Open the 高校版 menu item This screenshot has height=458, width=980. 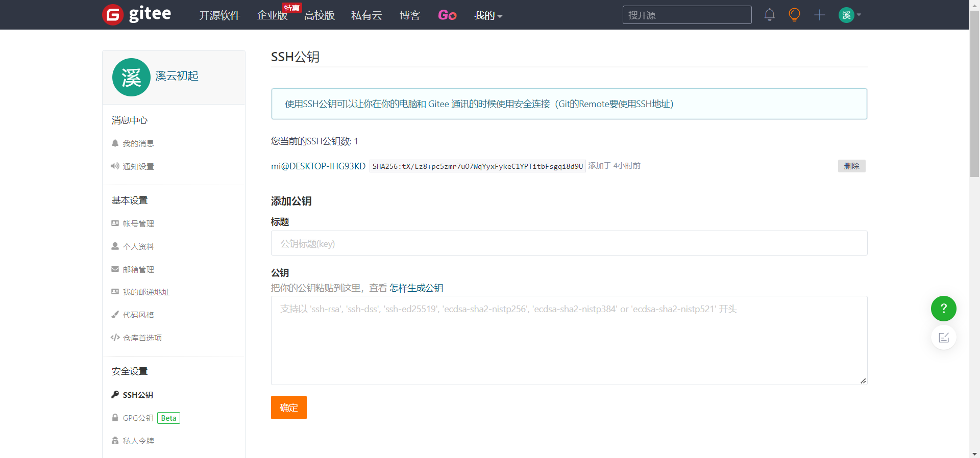pos(320,15)
